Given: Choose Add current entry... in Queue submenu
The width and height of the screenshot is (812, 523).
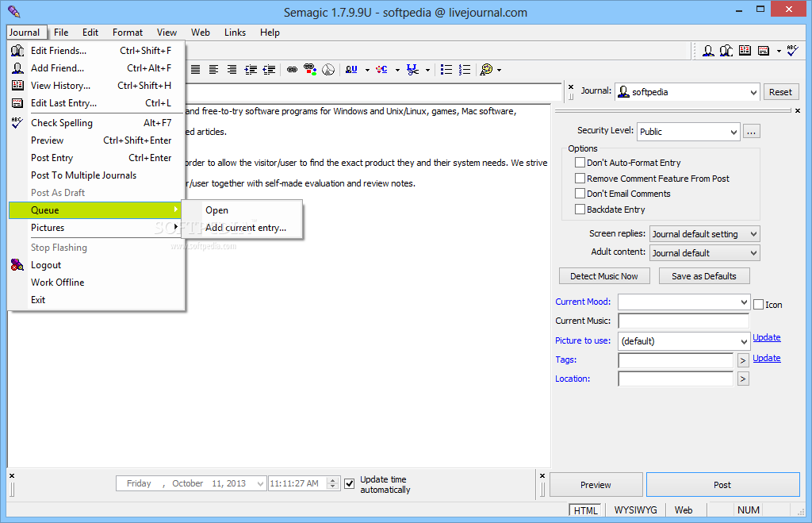Looking at the screenshot, I should point(242,228).
